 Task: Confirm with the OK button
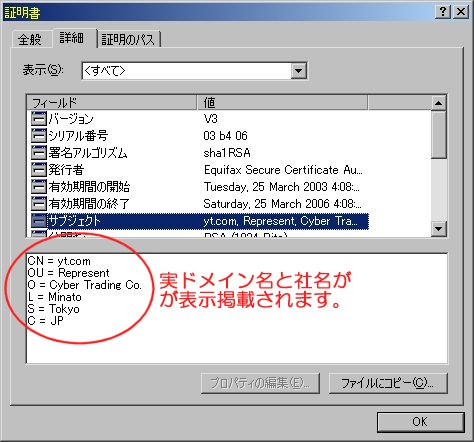421,422
